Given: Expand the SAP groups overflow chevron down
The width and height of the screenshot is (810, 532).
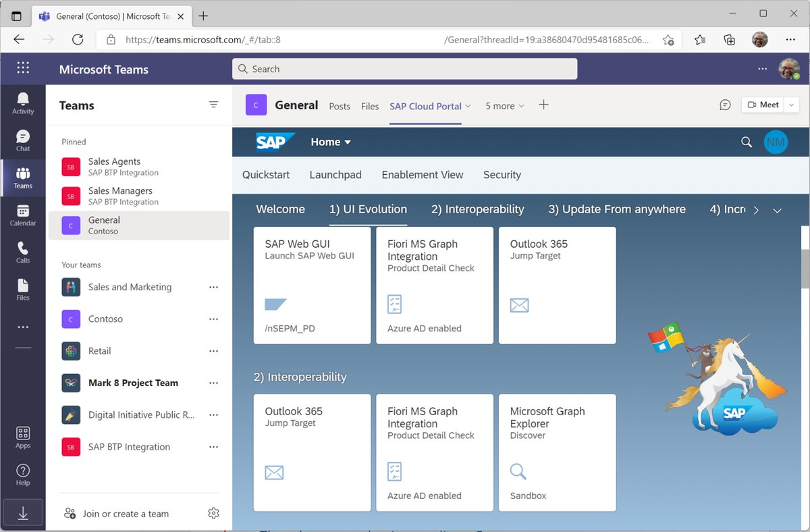Looking at the screenshot, I should (x=777, y=210).
